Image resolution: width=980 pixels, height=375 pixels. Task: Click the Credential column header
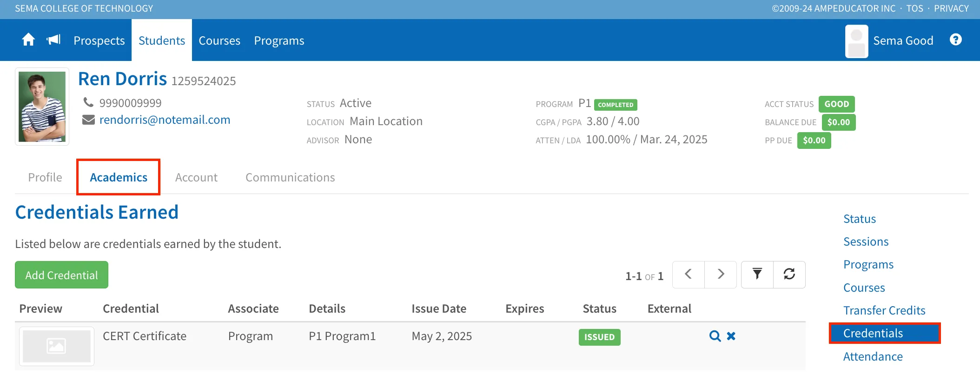pyautogui.click(x=131, y=308)
